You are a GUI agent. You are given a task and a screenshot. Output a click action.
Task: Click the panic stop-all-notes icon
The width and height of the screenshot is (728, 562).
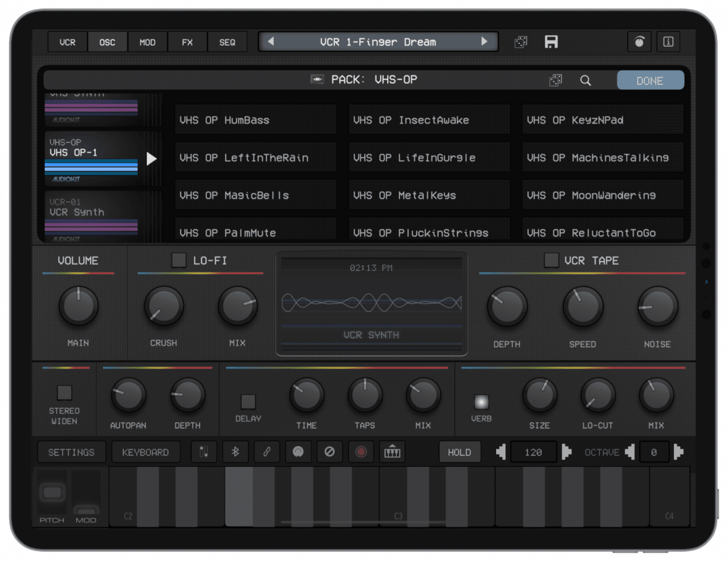(329, 452)
